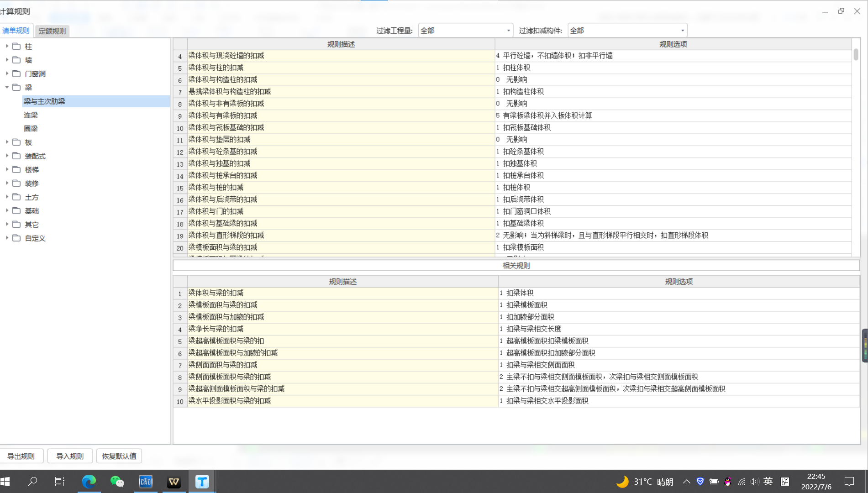Click the 柱 folder icon

point(16,46)
